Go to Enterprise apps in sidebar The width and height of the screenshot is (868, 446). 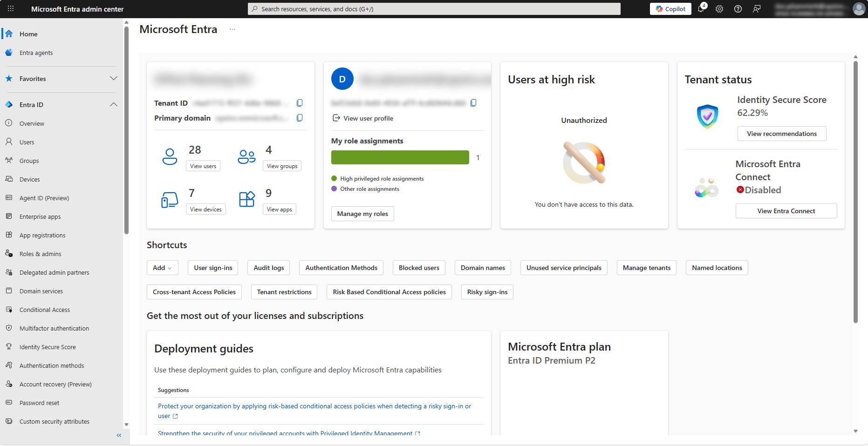(x=40, y=216)
